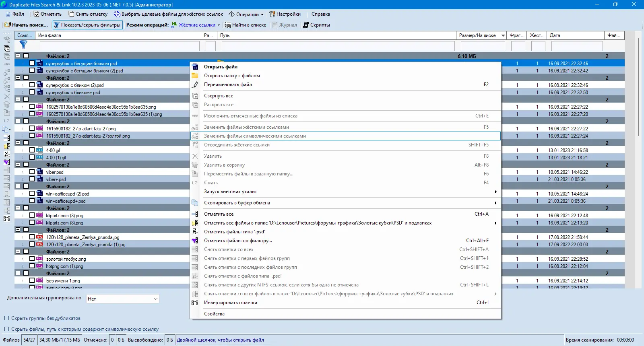
Task: Collapse the group containing 4-00.gif
Action: [18, 143]
